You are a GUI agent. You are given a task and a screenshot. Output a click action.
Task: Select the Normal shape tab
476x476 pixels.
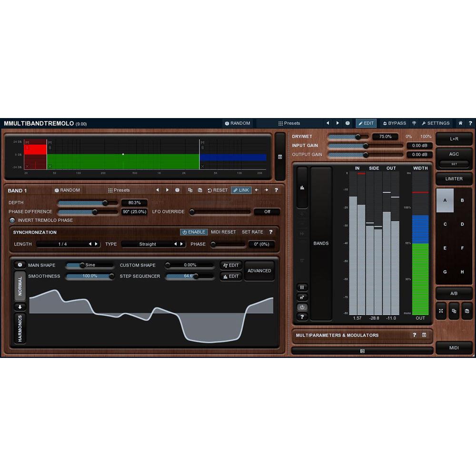[20, 287]
